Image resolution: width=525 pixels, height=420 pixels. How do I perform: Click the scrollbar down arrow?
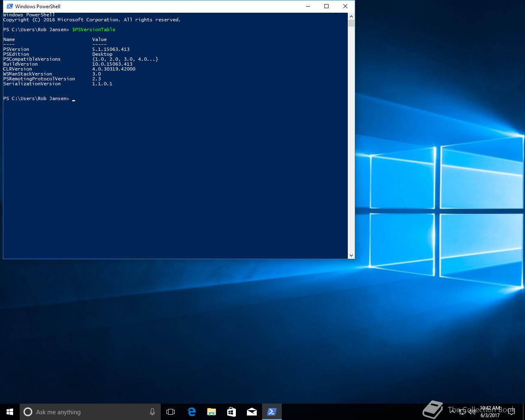(351, 255)
